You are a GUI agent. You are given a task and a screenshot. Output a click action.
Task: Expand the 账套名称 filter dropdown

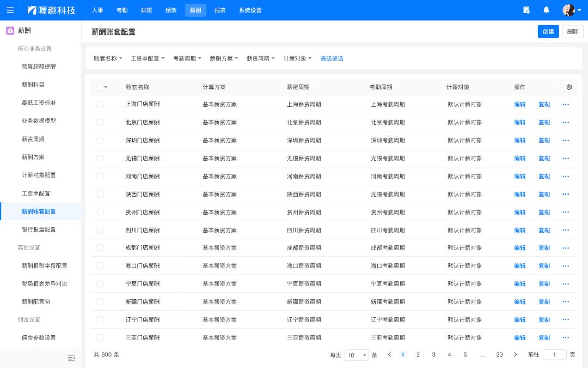108,59
